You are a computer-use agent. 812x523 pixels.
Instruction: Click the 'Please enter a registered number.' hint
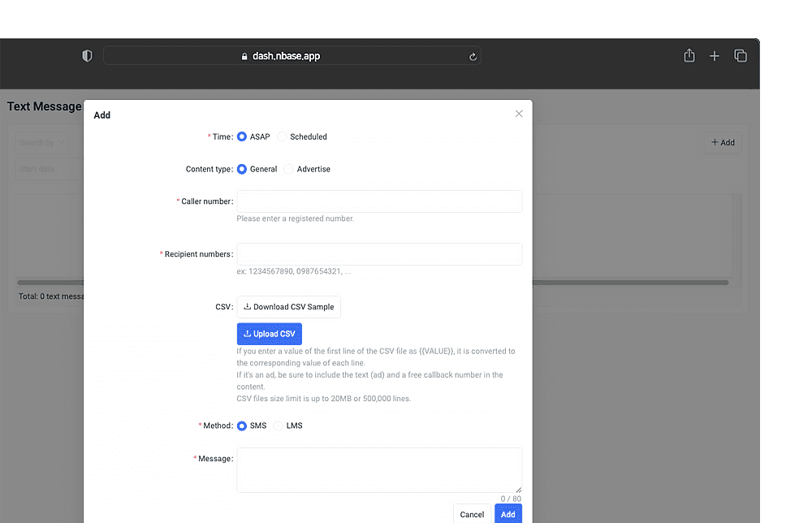tap(296, 218)
